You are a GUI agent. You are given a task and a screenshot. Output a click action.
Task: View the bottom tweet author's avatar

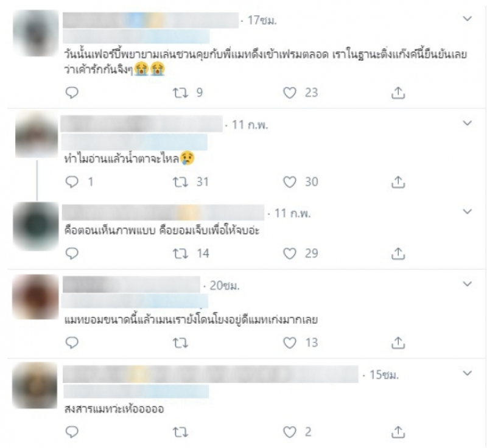coord(35,385)
